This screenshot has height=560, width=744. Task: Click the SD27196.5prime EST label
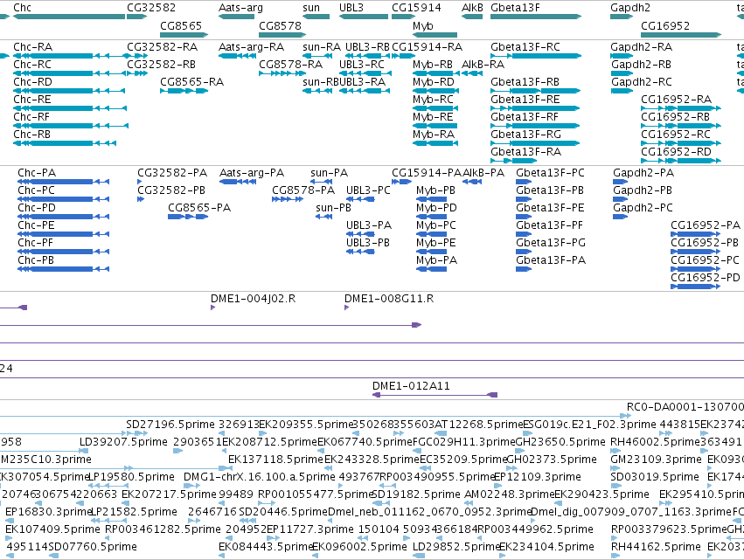point(170,425)
